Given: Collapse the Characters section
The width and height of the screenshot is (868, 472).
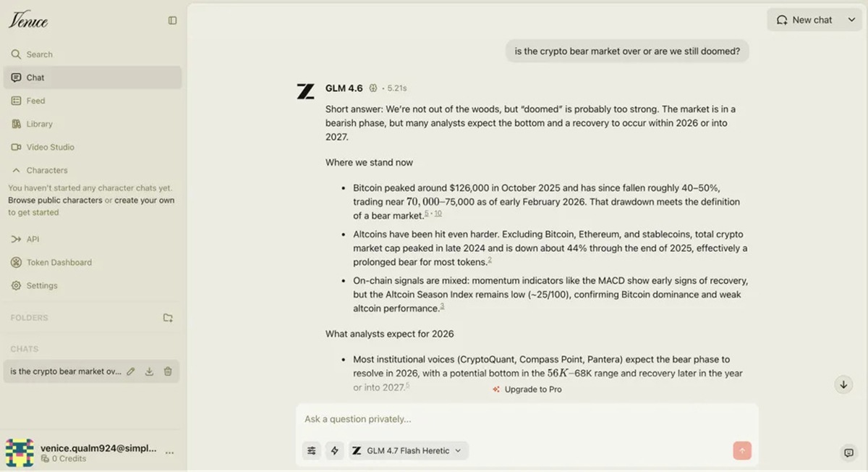Looking at the screenshot, I should [17, 170].
